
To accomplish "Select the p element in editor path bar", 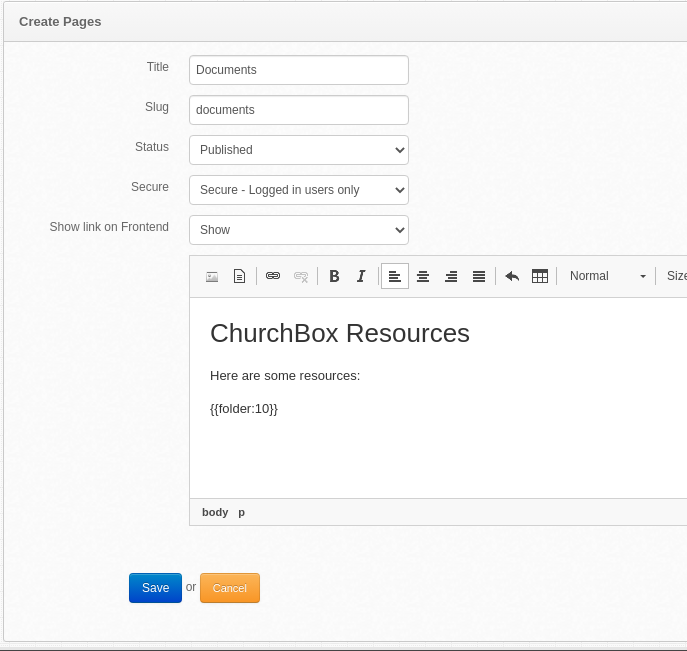I will point(241,513).
